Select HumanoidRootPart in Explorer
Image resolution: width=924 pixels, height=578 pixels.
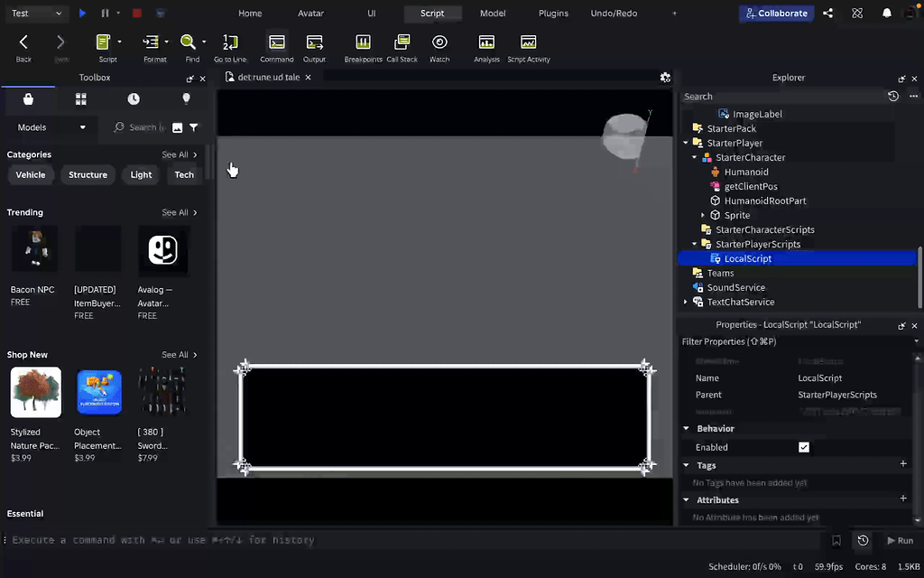click(x=765, y=200)
